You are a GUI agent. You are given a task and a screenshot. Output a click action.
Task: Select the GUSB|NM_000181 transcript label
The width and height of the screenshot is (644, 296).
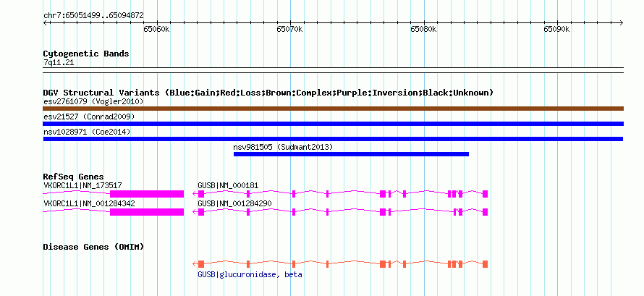(228, 185)
